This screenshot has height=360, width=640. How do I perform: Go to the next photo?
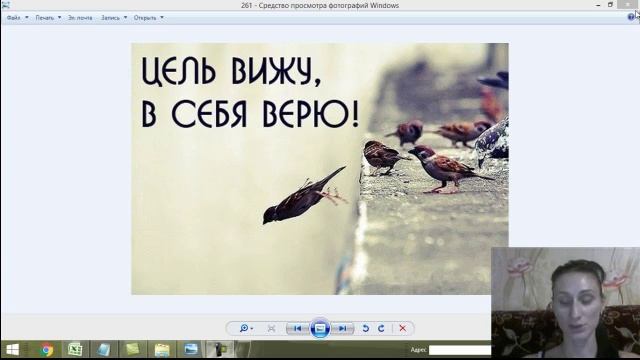click(x=342, y=328)
